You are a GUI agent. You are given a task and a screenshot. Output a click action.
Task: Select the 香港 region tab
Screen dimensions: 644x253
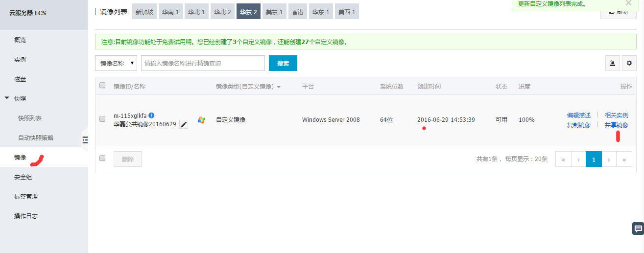click(x=298, y=12)
